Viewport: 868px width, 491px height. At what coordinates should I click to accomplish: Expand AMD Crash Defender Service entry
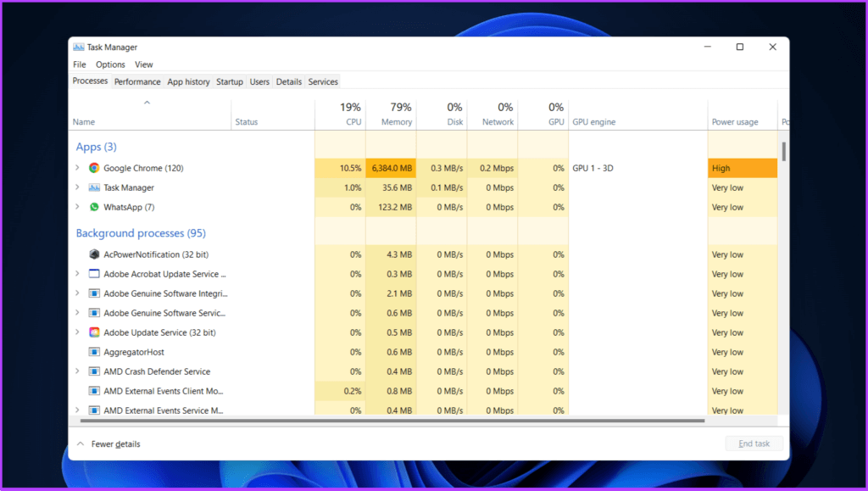[x=77, y=371]
